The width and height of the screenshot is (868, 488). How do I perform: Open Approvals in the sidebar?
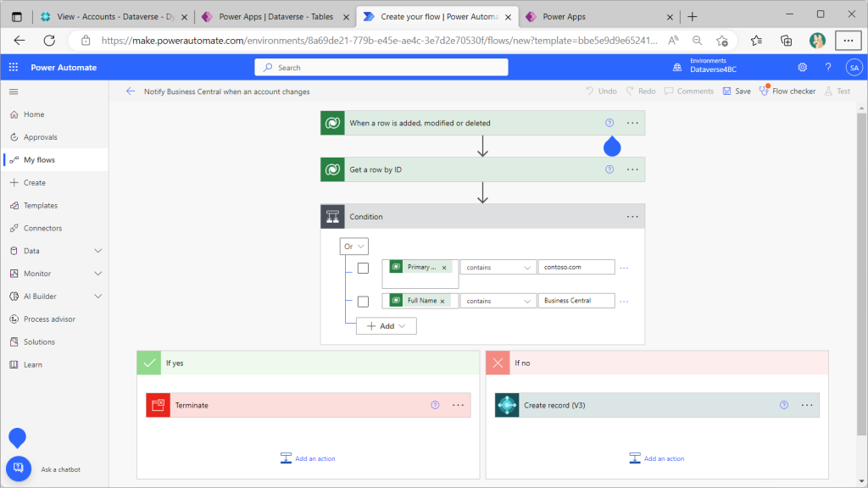[x=54, y=137]
